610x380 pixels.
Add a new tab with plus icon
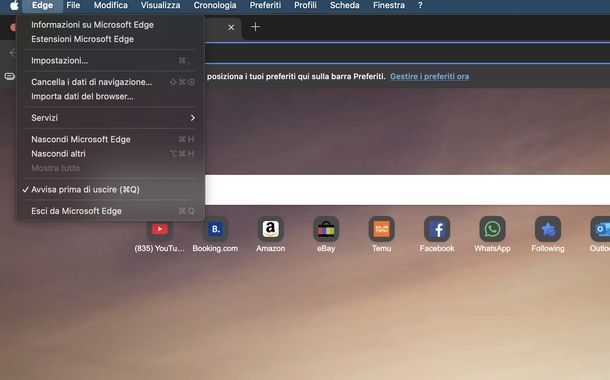(255, 27)
